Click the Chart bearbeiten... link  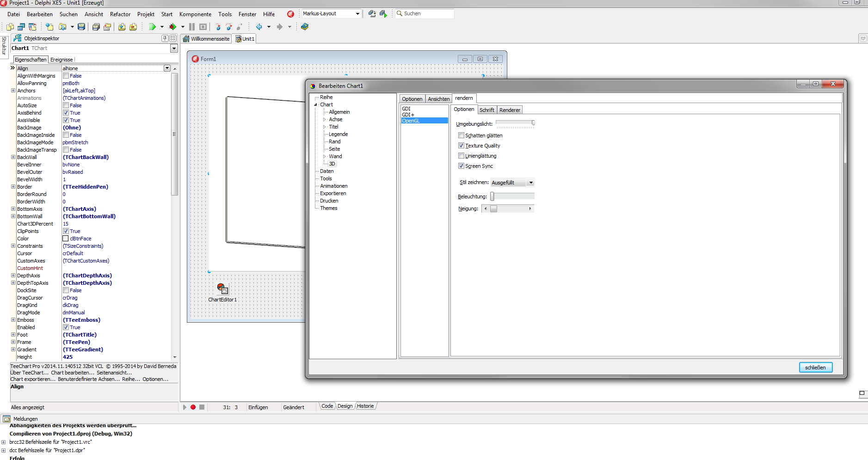pos(73,373)
